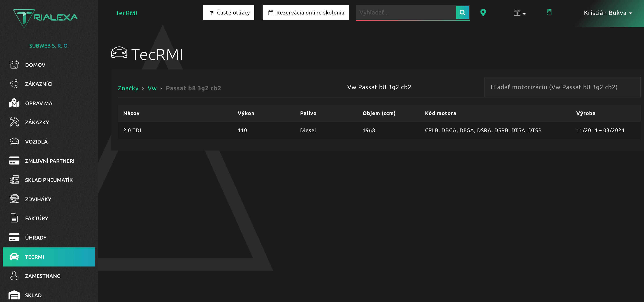
Task: Click the large TecRMI page heading
Action: pyautogui.click(x=157, y=55)
